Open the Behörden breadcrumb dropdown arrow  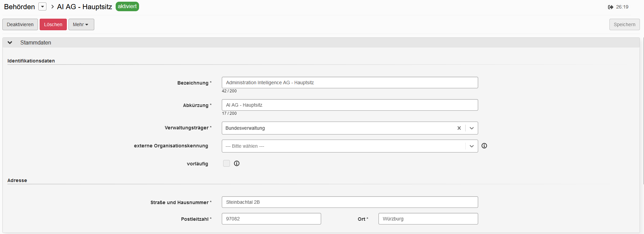coord(42,7)
